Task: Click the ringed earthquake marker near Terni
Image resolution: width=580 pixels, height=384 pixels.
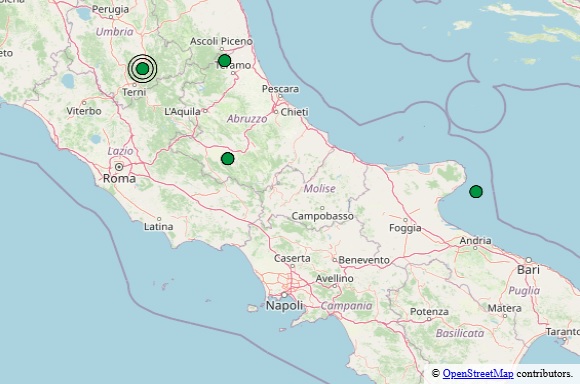Action: pyautogui.click(x=142, y=68)
